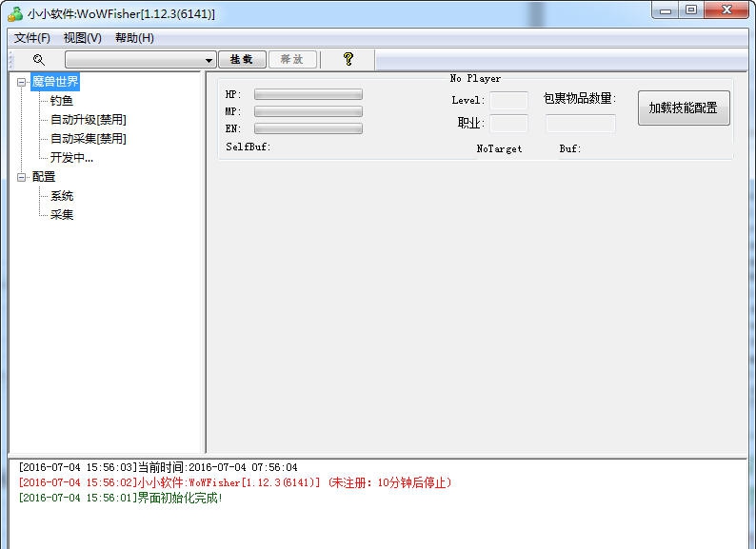This screenshot has height=549, width=756.
Task: Select the 自动升级[禁用] tree item
Action: pos(89,120)
